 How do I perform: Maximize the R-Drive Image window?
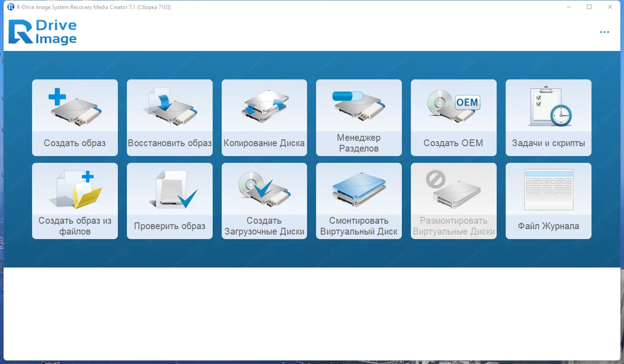tap(589, 7)
